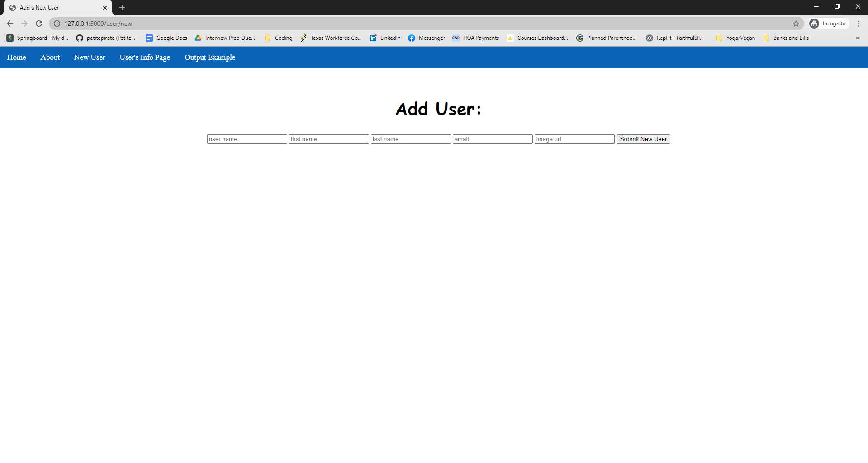Minimize the browser window

816,7
